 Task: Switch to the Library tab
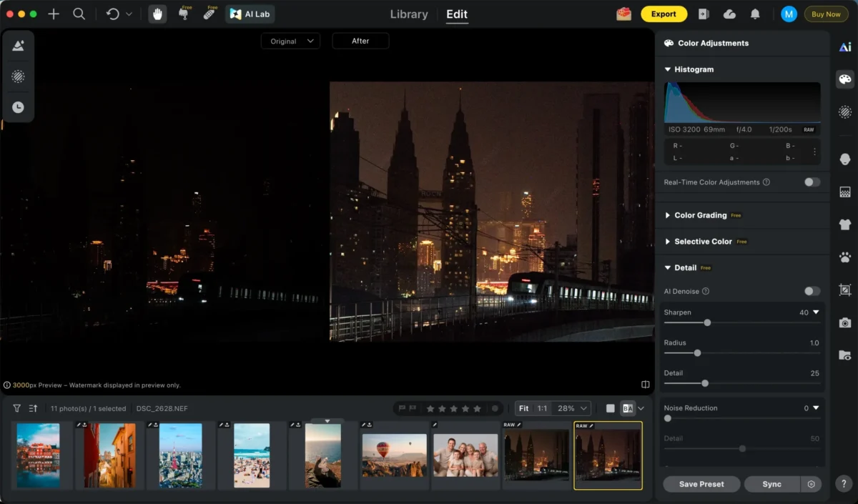(x=409, y=14)
